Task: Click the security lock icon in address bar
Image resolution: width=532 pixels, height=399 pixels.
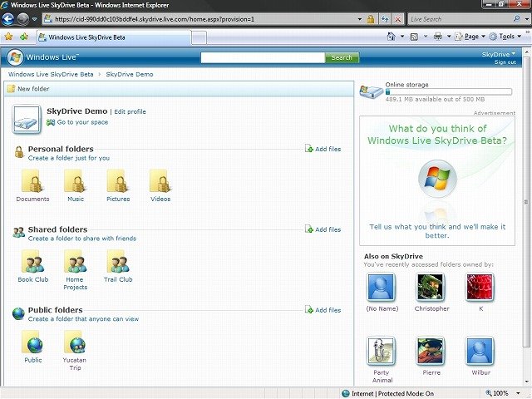Action: tap(371, 19)
